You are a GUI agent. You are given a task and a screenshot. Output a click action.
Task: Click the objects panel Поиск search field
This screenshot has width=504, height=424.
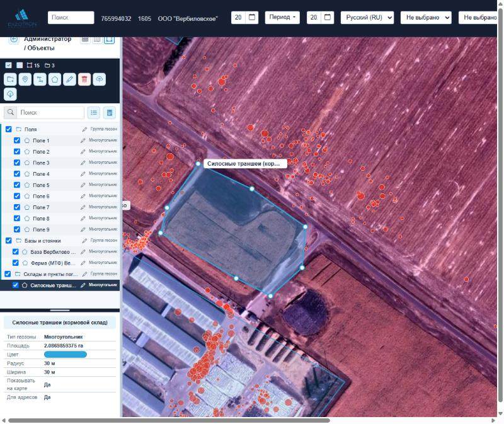pyautogui.click(x=51, y=113)
